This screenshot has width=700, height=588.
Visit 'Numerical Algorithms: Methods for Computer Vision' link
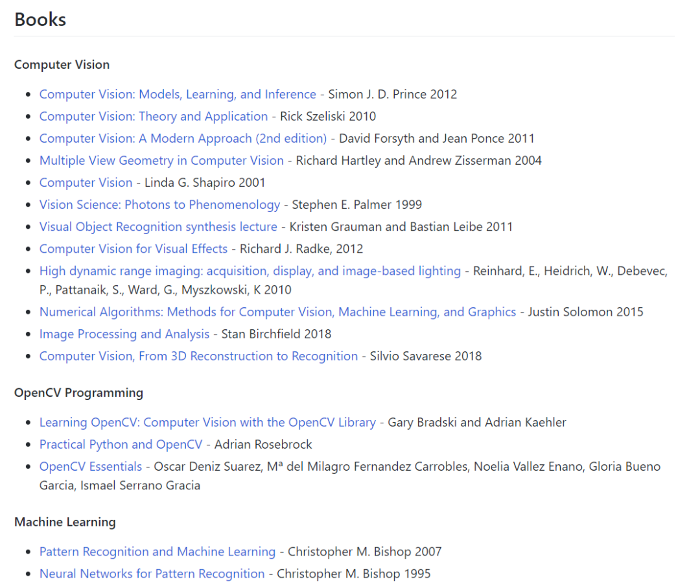[x=277, y=312]
